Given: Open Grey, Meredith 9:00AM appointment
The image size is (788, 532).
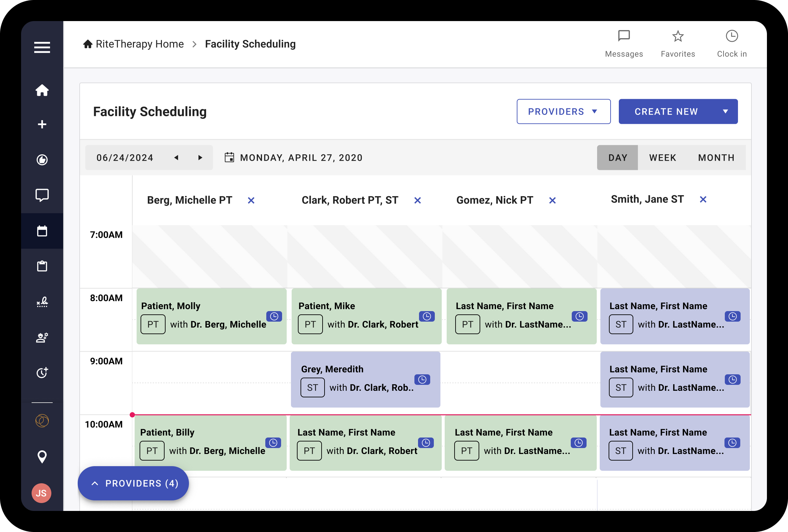Looking at the screenshot, I should pos(365,380).
